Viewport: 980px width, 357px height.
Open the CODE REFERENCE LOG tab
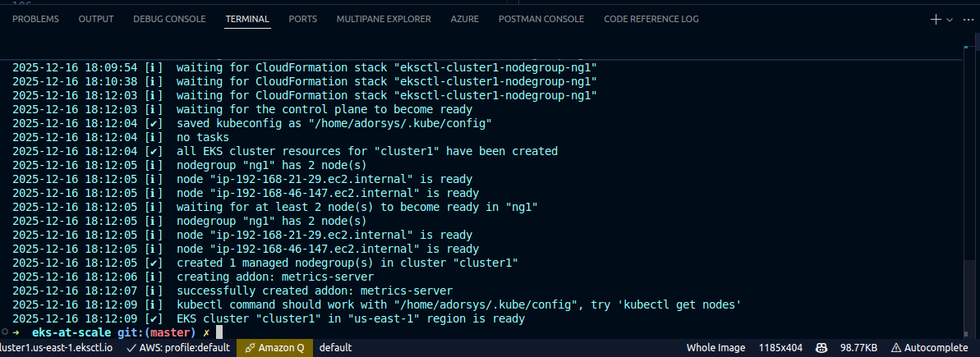[x=651, y=20]
